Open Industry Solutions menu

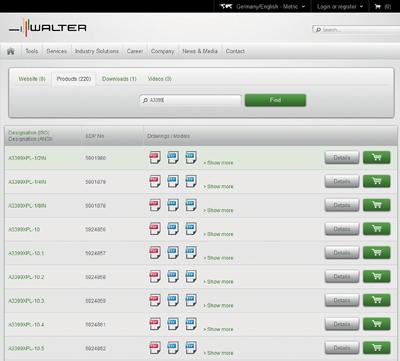pos(97,51)
